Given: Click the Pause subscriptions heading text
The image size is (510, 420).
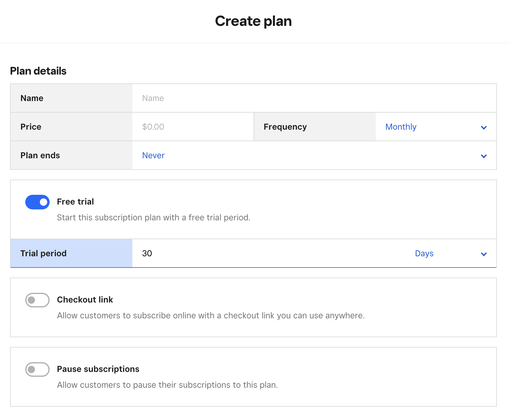Looking at the screenshot, I should [98, 369].
